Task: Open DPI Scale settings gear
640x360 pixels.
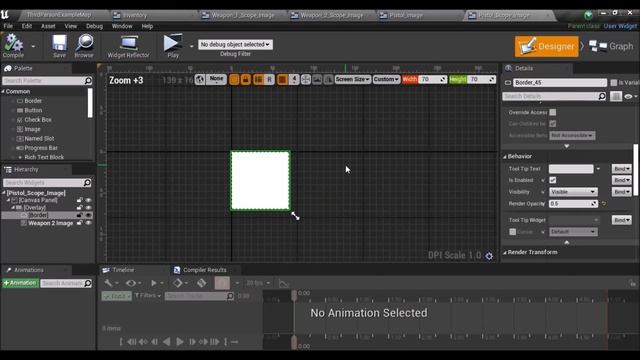Action: coord(489,256)
